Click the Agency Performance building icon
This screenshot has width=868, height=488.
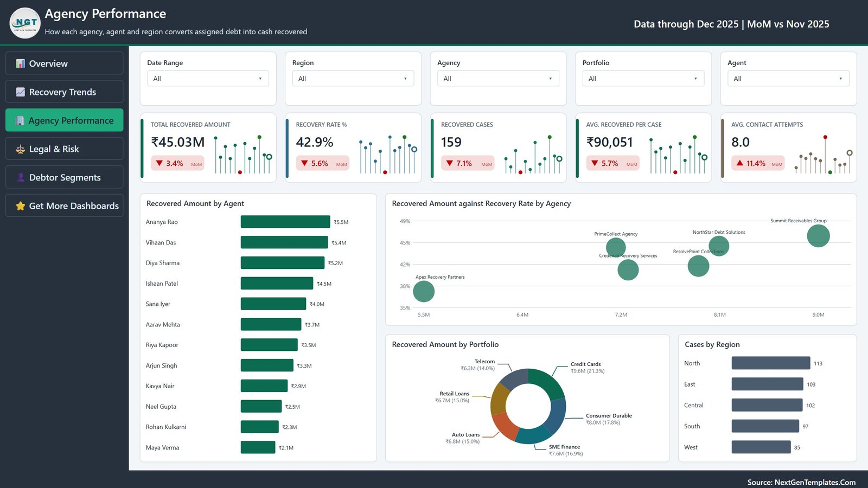click(20, 120)
